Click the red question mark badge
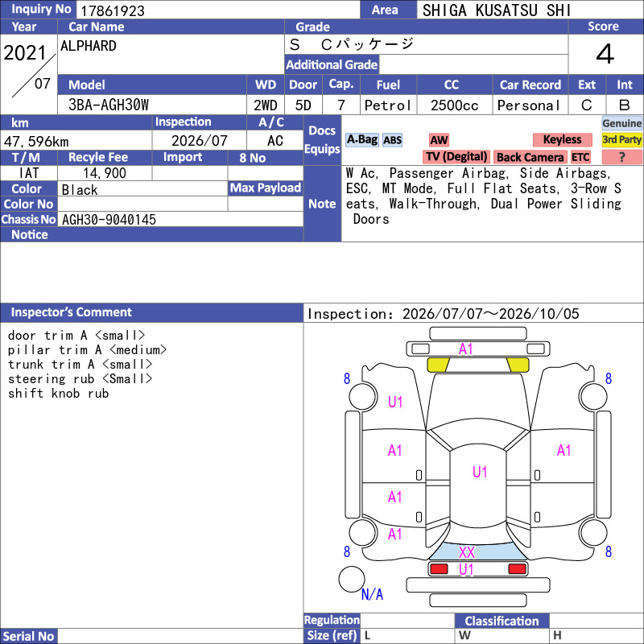This screenshot has width=644, height=644. [621, 157]
